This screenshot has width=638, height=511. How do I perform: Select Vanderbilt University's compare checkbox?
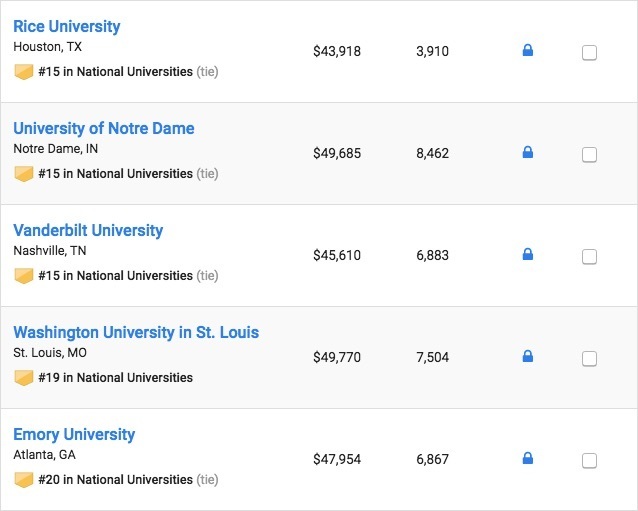pos(589,257)
